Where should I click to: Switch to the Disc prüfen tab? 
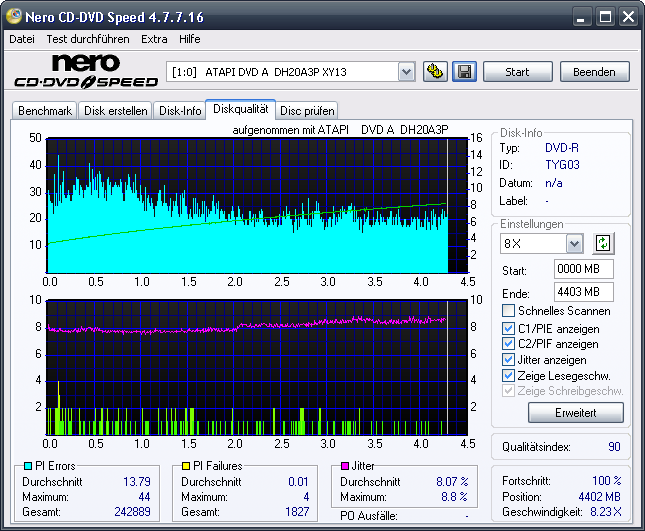coord(307,111)
